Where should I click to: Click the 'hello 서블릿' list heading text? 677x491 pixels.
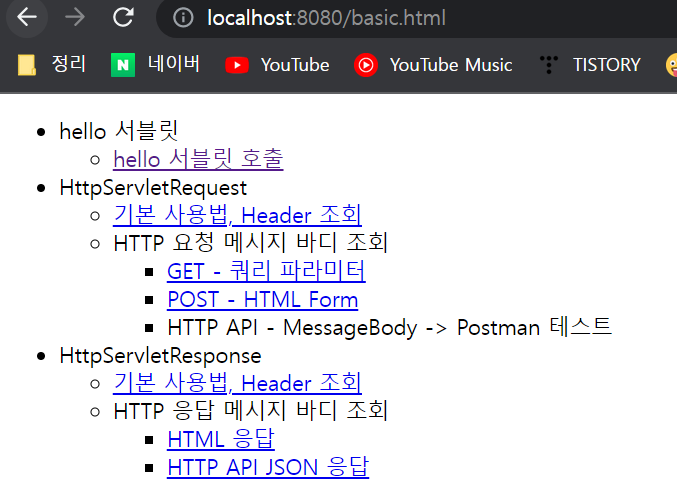(119, 131)
